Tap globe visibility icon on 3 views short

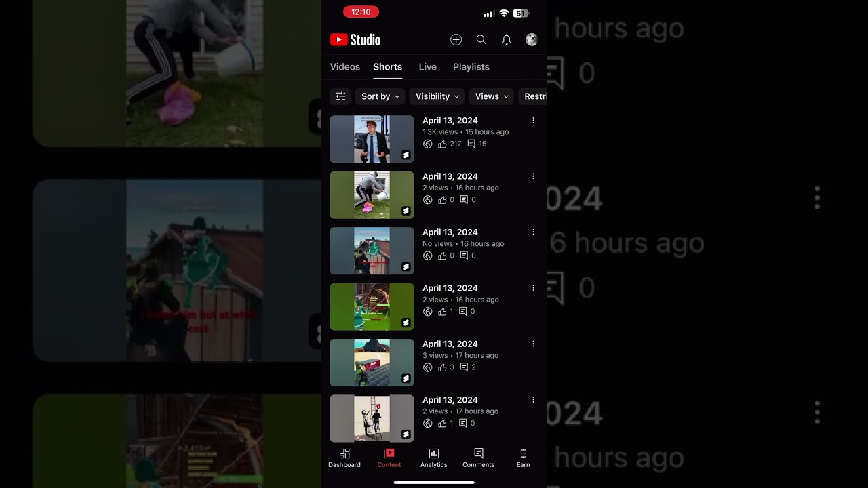click(x=427, y=367)
